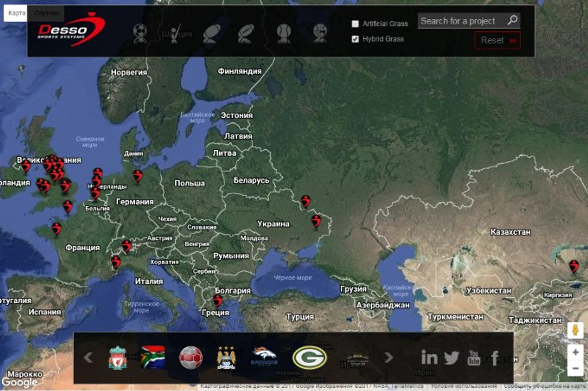Open the Facebook social link
588x391 pixels.
click(x=495, y=358)
